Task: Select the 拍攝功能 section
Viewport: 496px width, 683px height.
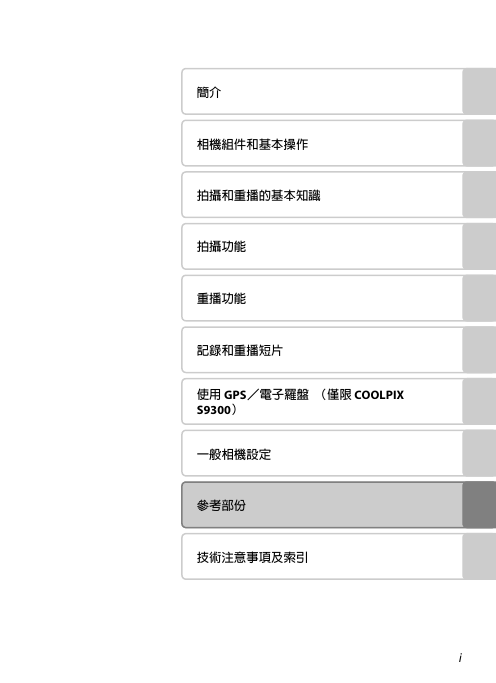Action: pyautogui.click(x=322, y=247)
